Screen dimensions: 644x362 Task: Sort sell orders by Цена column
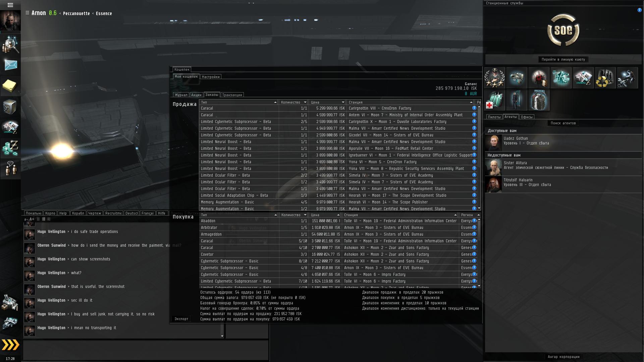click(x=327, y=102)
